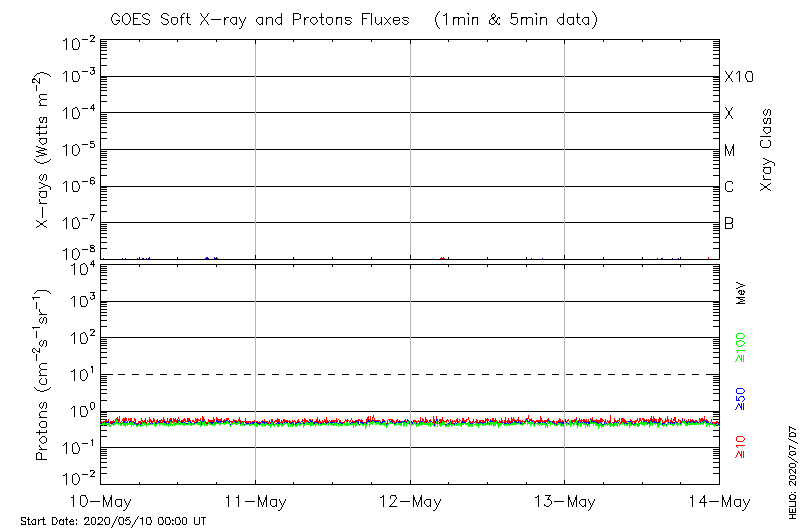The height and width of the screenshot is (530, 800).
Task: Click the MeV unit label beside the proton plot
Action: click(x=741, y=292)
